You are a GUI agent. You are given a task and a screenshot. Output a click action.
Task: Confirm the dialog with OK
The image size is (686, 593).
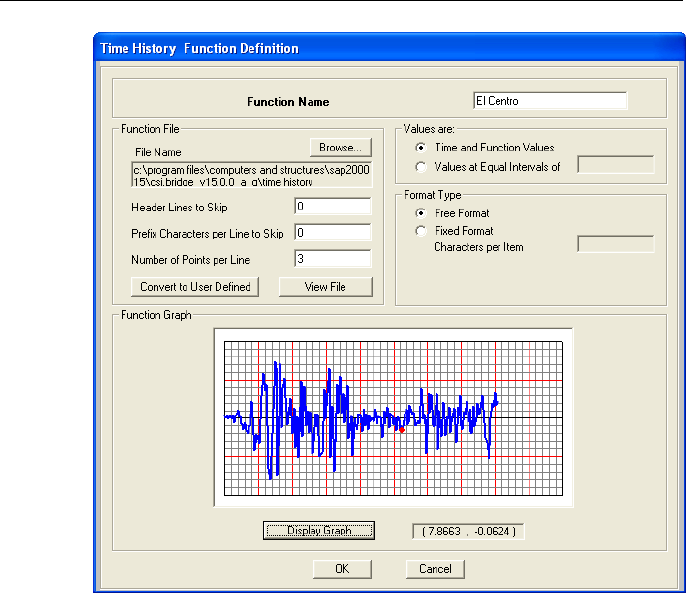click(x=342, y=569)
